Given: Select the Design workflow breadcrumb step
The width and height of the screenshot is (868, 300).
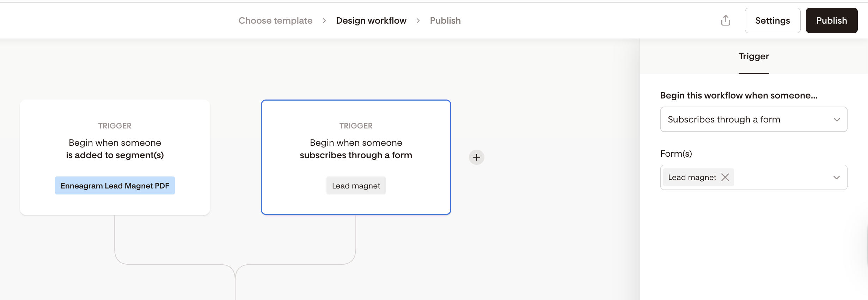Looking at the screenshot, I should coord(371,21).
